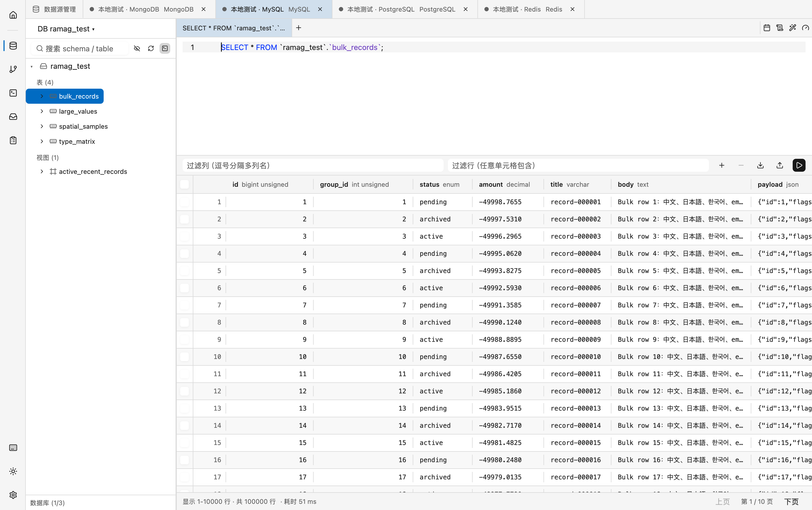Close the MongoDB tab
812x510 pixels.
click(x=204, y=9)
